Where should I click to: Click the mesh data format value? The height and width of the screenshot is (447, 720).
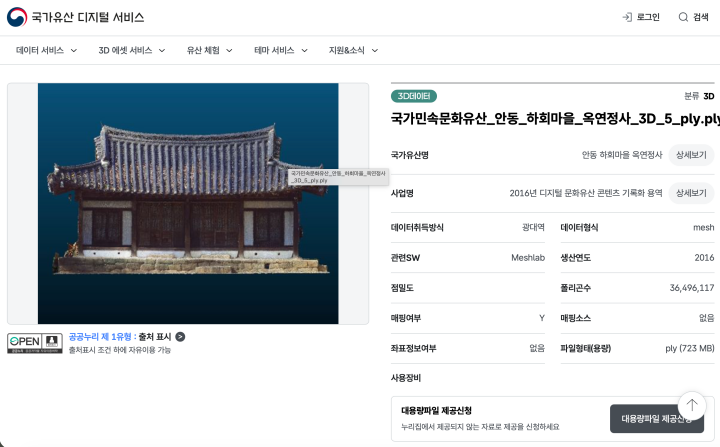tap(703, 227)
